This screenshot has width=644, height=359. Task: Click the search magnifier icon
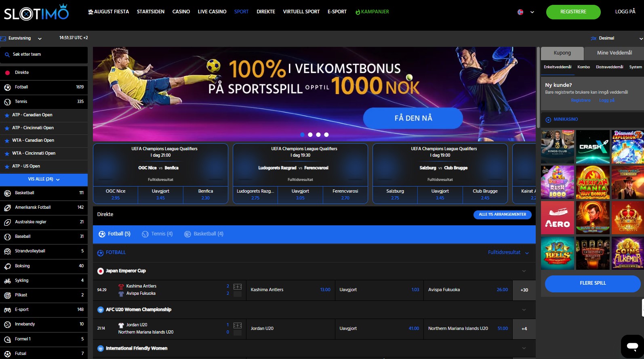coord(7,55)
